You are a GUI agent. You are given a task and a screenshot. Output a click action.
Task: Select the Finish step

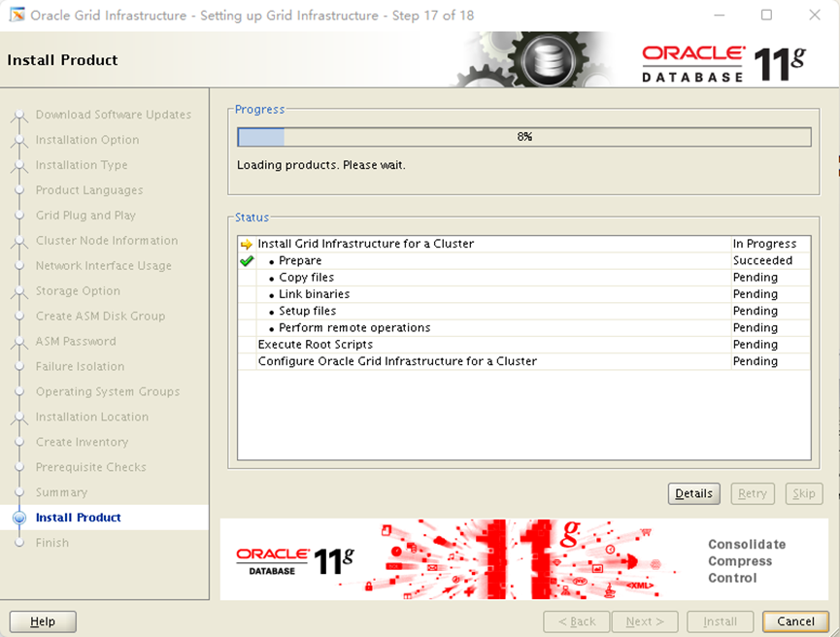click(x=52, y=543)
